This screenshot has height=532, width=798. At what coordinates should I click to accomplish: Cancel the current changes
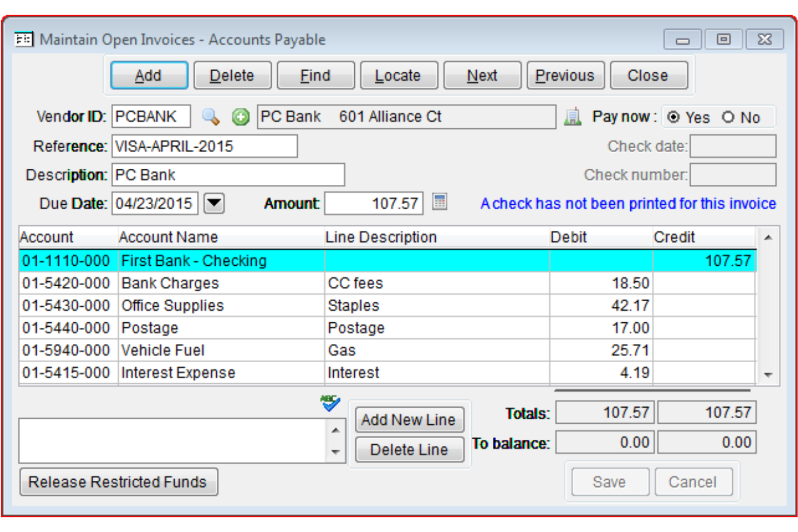pyautogui.click(x=693, y=482)
